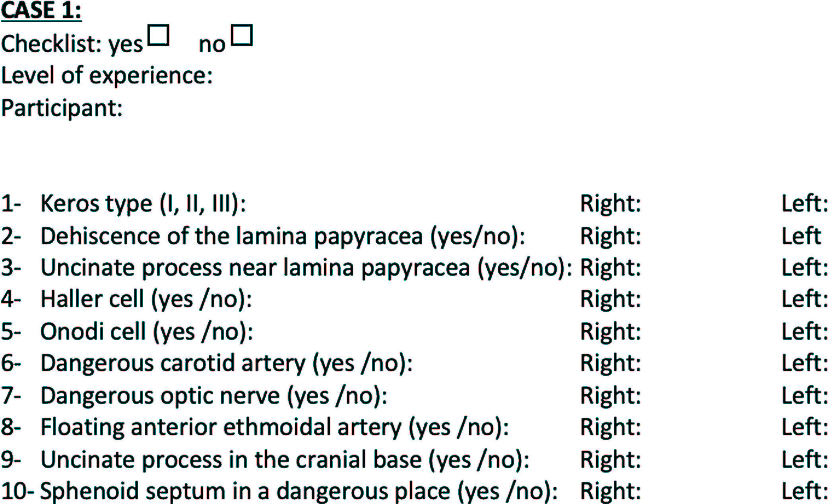
Task: Click the Onodi cell question text
Action: coord(146,331)
